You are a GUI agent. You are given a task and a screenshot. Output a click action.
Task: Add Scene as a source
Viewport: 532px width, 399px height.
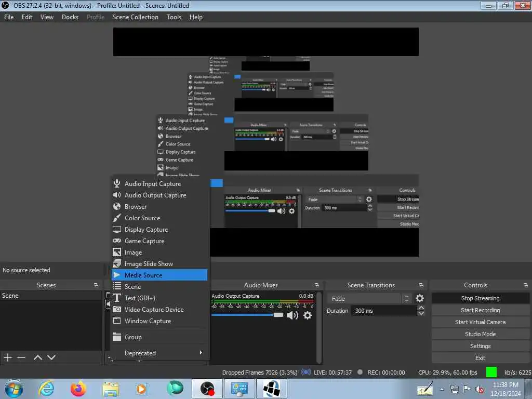[x=159, y=287]
